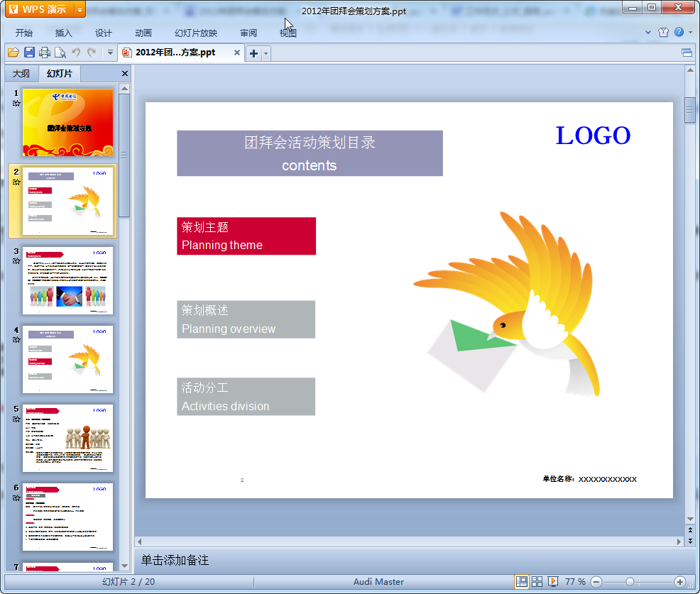The width and height of the screenshot is (700, 594).
Task: Open the 视图 ribbon tab
Action: 288,33
